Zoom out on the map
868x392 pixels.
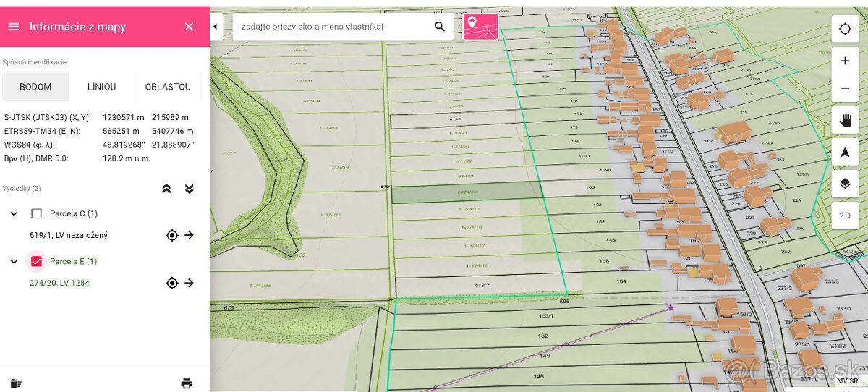[x=845, y=88]
